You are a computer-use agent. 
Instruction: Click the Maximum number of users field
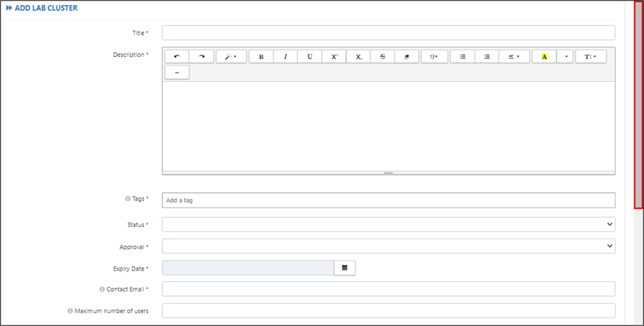pos(388,310)
